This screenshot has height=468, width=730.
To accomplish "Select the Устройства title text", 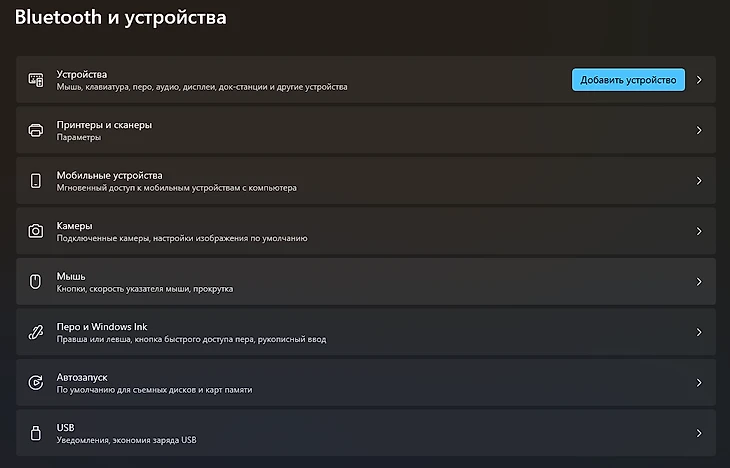I will click(x=81, y=75).
